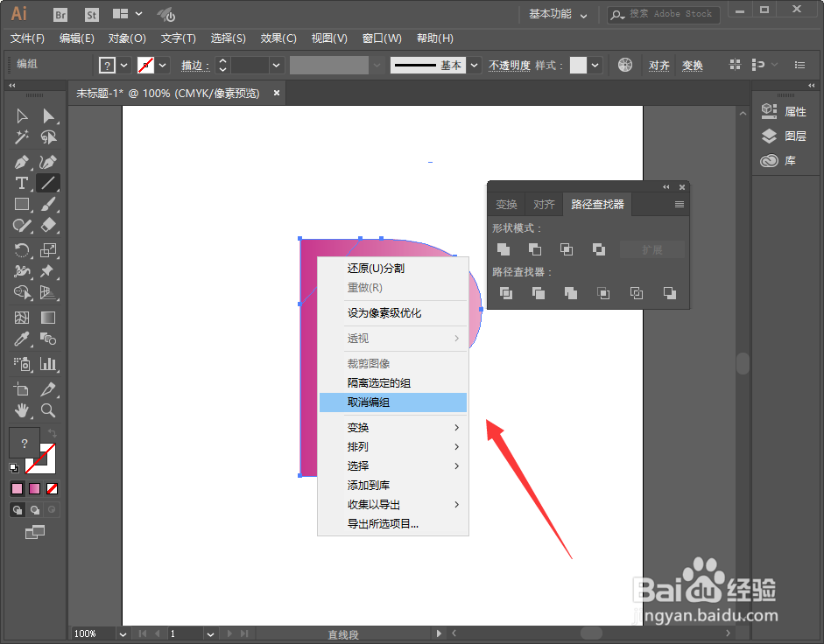
Task: Select the Type tool
Action: pos(22,184)
